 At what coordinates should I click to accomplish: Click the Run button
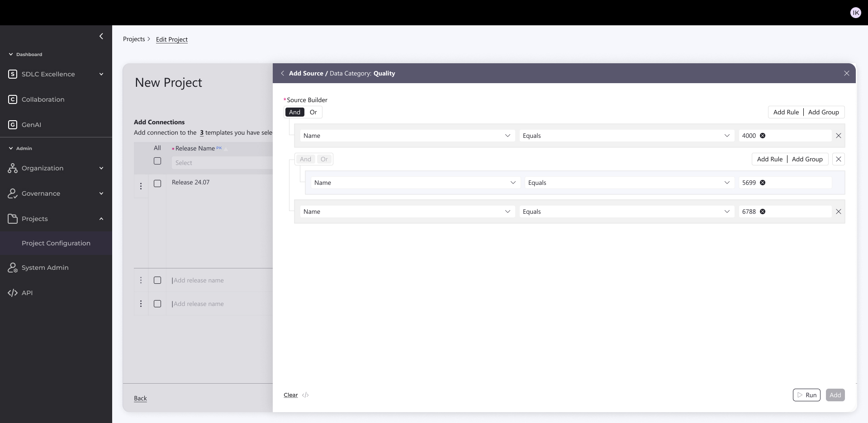pyautogui.click(x=806, y=395)
